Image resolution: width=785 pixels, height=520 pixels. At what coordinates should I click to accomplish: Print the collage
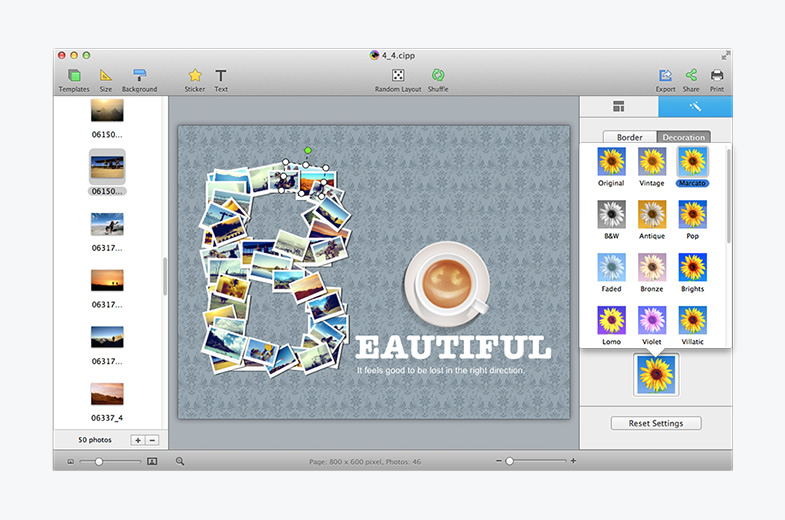[x=717, y=76]
